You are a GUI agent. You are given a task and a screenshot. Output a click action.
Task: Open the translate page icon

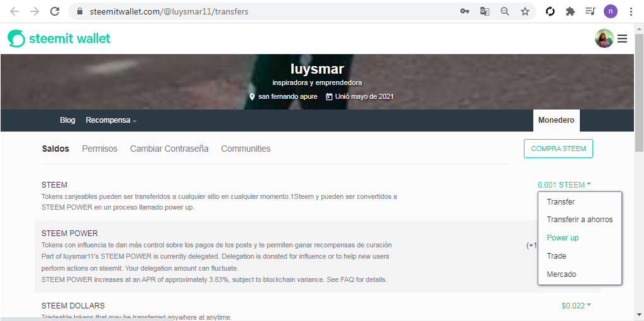click(485, 11)
